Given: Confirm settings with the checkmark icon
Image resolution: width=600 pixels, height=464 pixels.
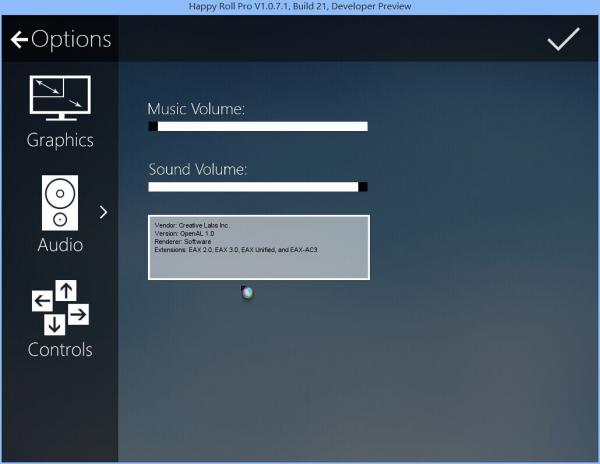Looking at the screenshot, I should point(563,39).
